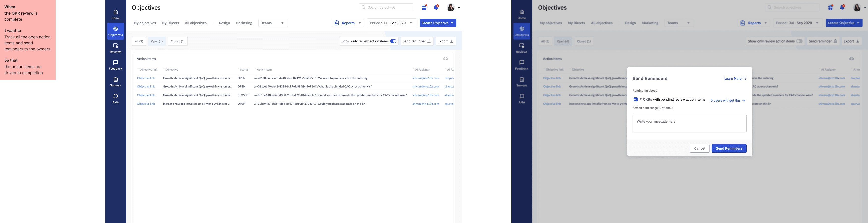Open Home in the undimmed screen's sidebar
Viewport: 868px width, 223px height.
coord(116,15)
